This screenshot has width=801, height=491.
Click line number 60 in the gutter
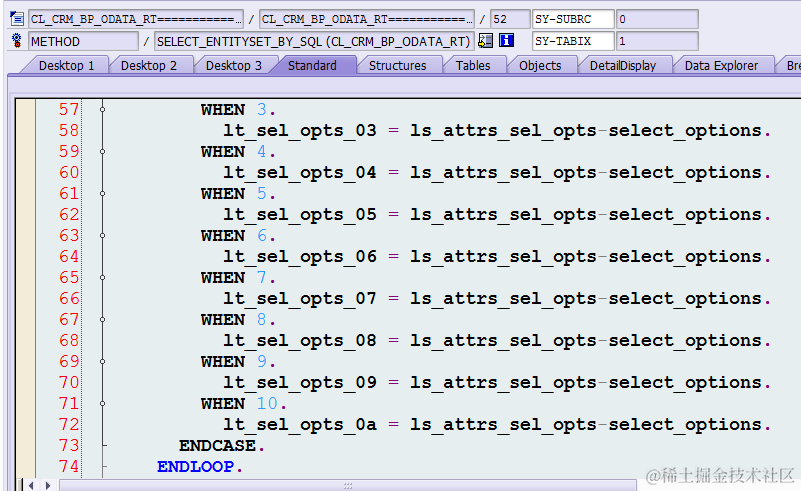(x=69, y=172)
